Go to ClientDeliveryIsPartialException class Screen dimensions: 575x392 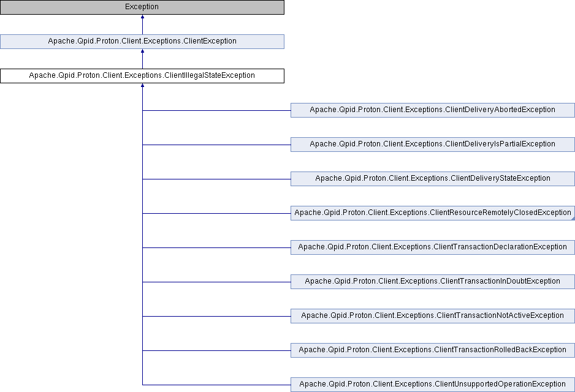click(432, 145)
